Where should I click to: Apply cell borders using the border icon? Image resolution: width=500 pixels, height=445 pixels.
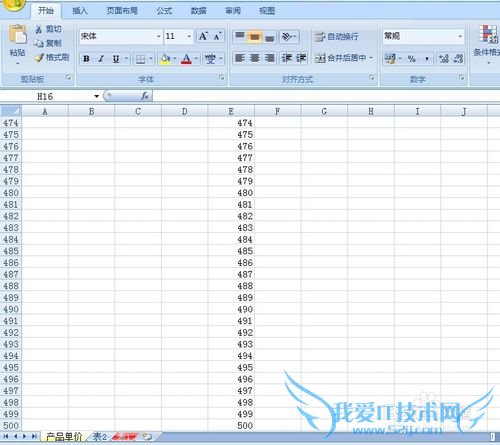pyautogui.click(x=141, y=59)
